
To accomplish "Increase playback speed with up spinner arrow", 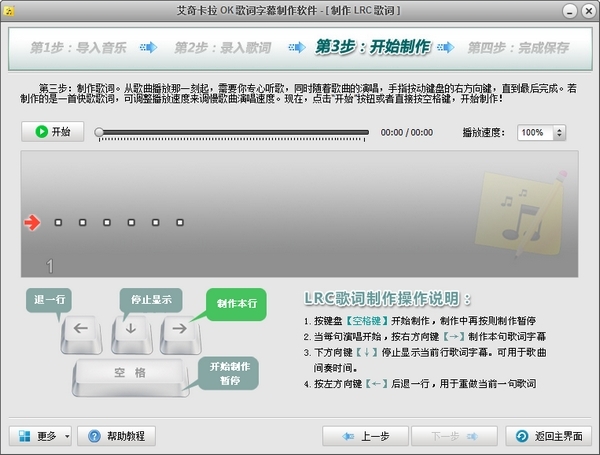I will [558, 128].
